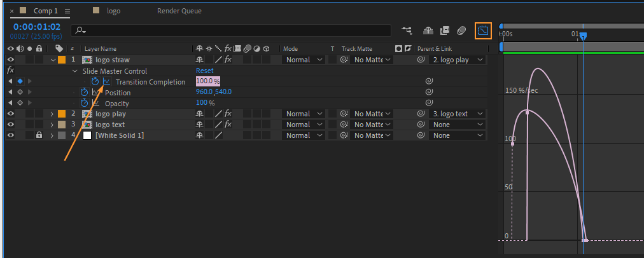
Task: Expand the logo play layer properties
Action: point(52,114)
